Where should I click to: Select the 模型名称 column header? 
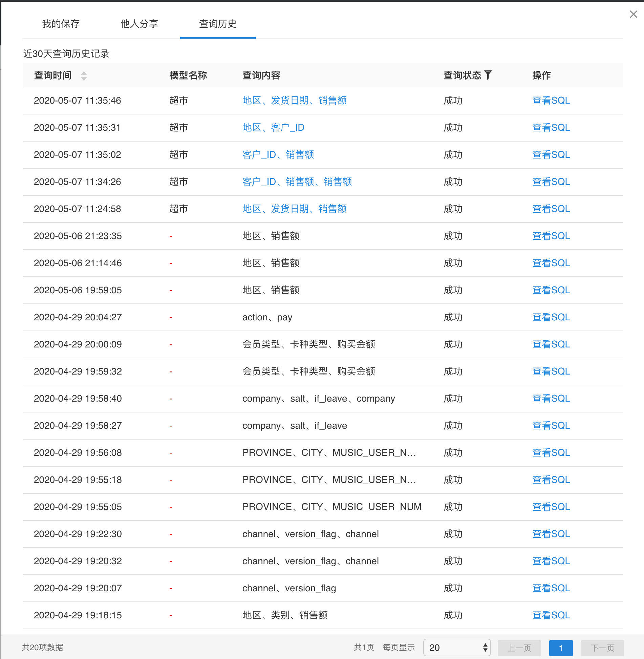tap(188, 75)
